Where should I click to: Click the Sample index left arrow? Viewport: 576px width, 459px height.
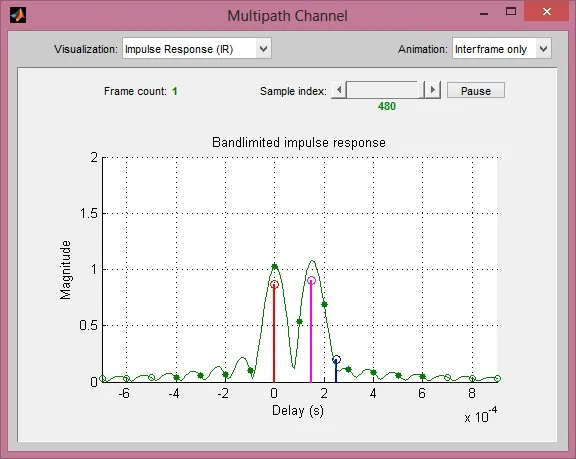(339, 90)
